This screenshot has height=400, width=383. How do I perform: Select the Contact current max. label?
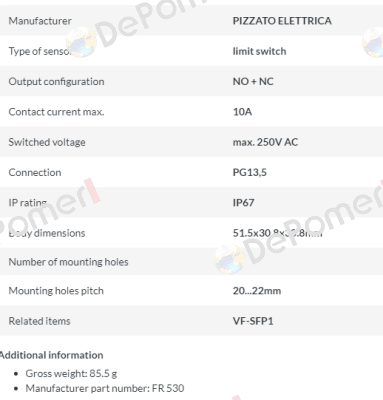[x=56, y=112]
